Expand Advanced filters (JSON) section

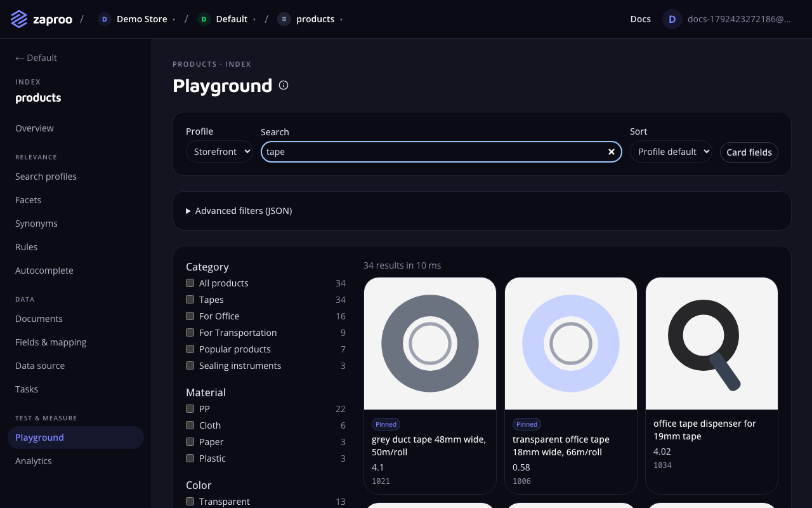click(x=239, y=211)
